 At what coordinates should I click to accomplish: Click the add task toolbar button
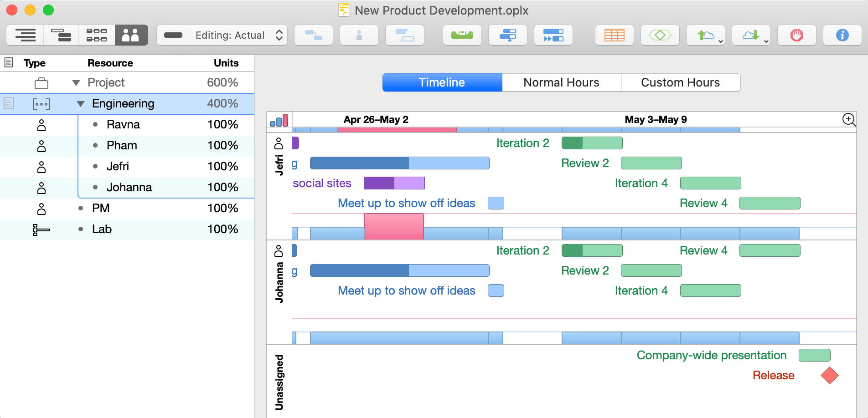(314, 35)
